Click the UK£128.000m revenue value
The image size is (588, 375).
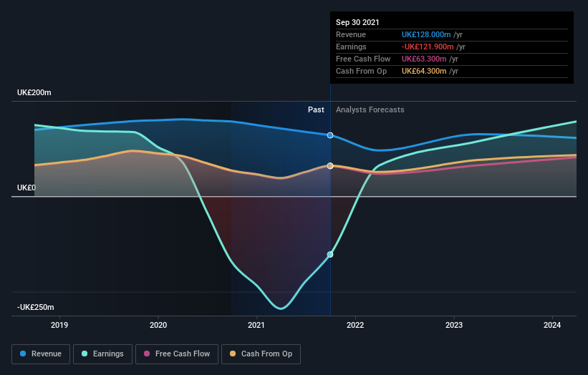pos(426,34)
